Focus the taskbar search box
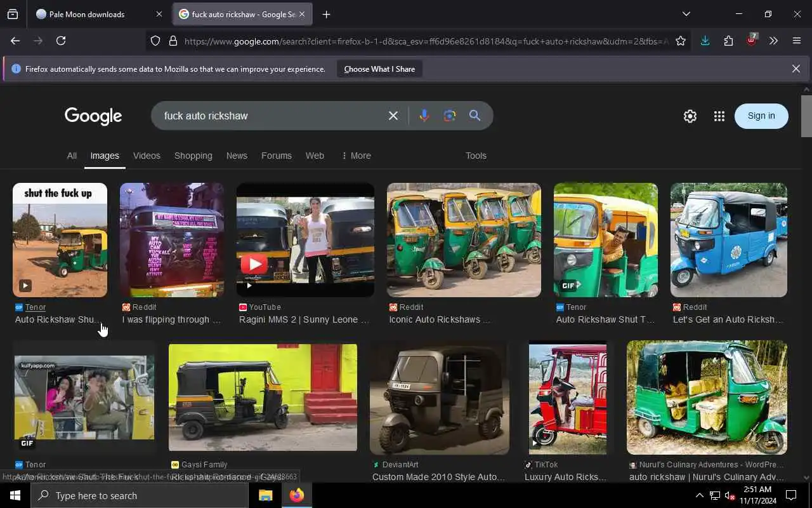This screenshot has height=508, width=812. (140, 495)
